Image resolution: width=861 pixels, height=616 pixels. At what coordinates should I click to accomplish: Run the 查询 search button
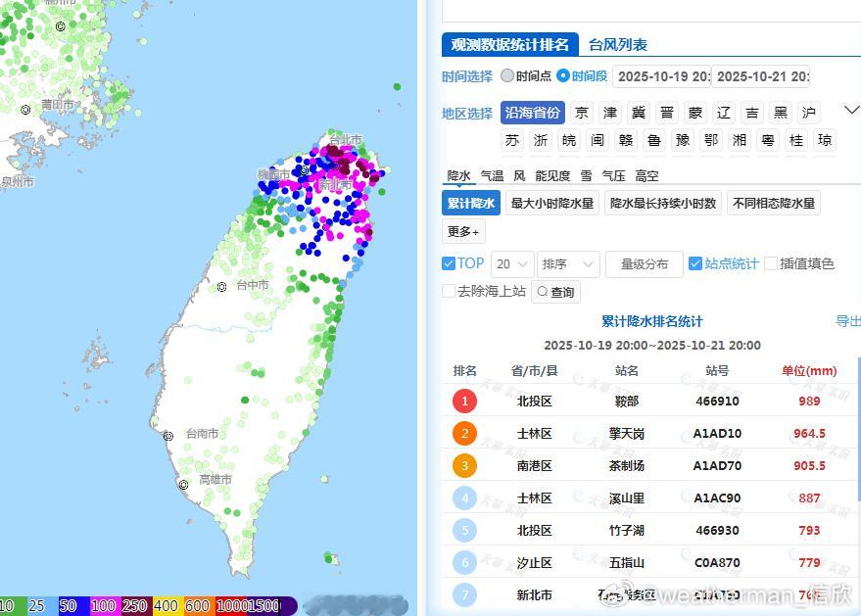(555, 292)
